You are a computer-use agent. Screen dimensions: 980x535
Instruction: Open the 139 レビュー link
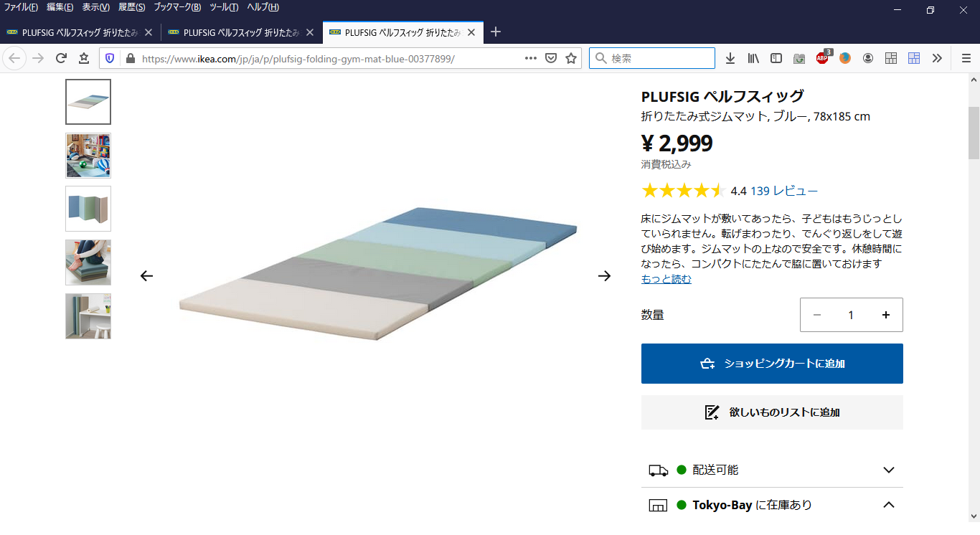(784, 191)
